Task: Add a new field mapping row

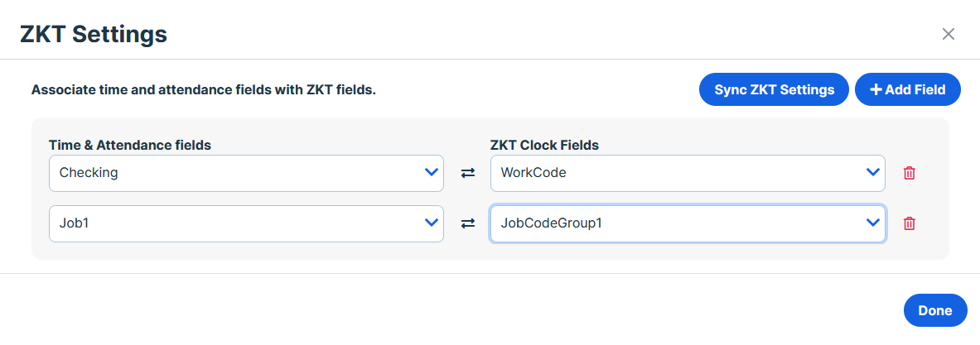Action: (x=907, y=90)
